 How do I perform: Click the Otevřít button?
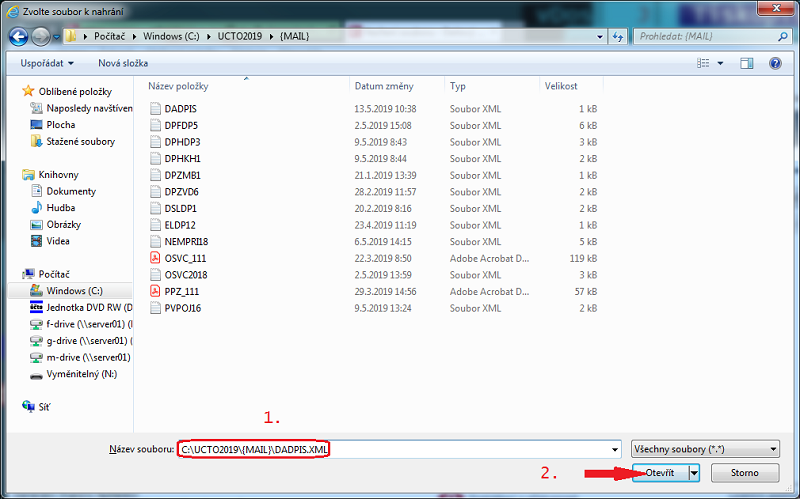coord(660,473)
